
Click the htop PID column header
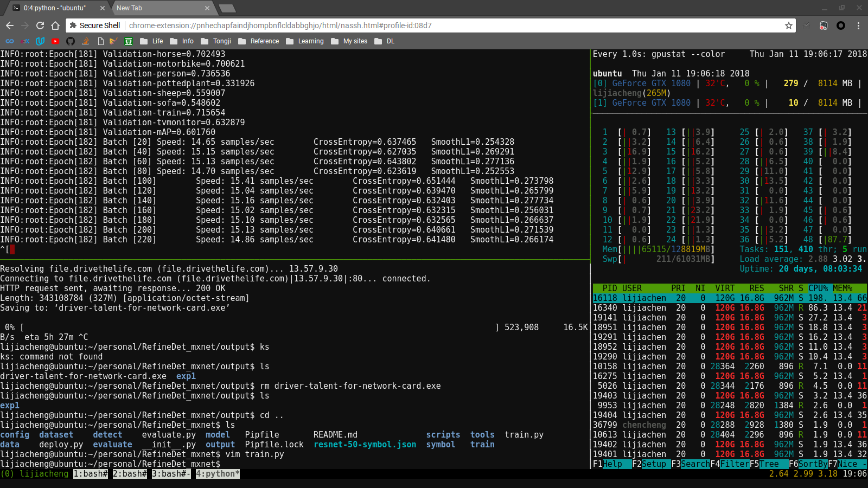point(610,288)
